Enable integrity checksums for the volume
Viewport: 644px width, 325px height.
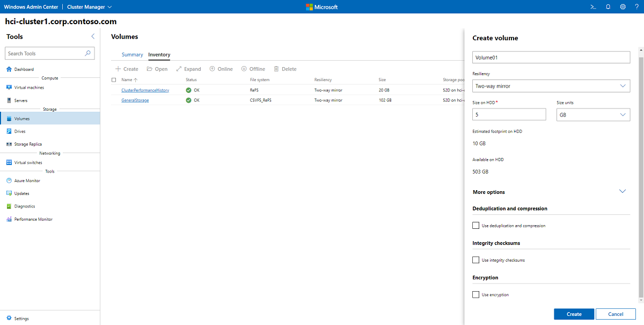(x=475, y=259)
